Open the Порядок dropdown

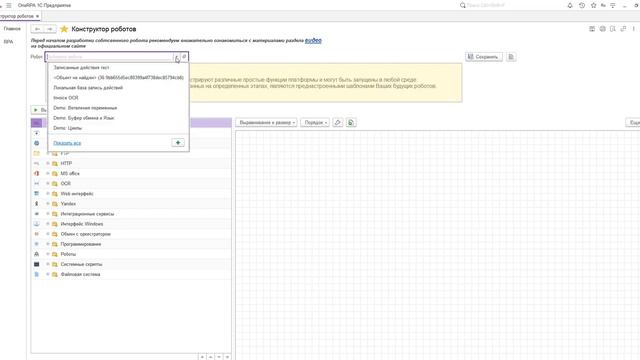[x=315, y=122]
